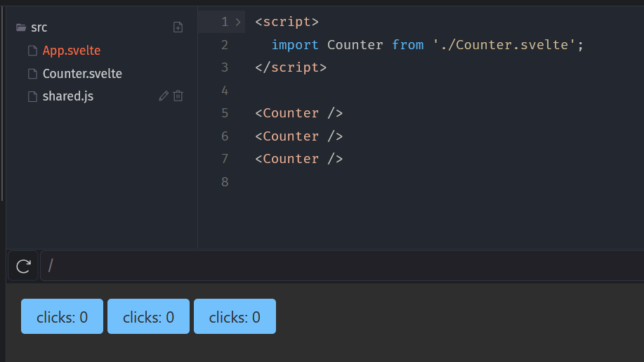Click the file icon next to shared.js
This screenshot has height=362, width=644.
click(32, 96)
